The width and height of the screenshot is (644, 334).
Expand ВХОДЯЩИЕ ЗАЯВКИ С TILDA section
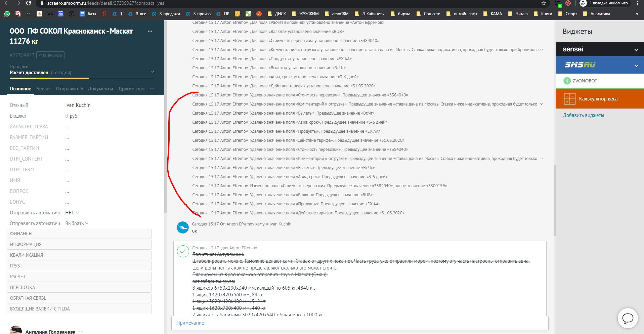click(79, 309)
